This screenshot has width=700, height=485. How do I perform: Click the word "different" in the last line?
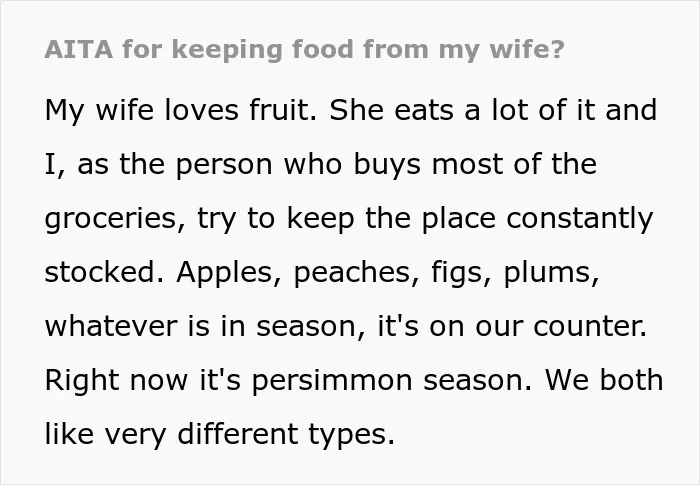(x=238, y=434)
